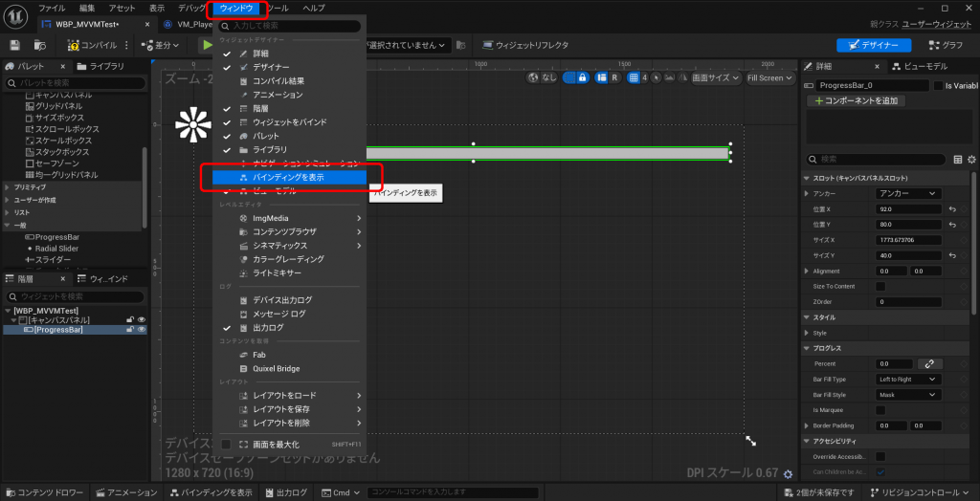Image resolution: width=980 pixels, height=501 pixels.
Task: Switch to グラフ mode button
Action: click(x=946, y=45)
